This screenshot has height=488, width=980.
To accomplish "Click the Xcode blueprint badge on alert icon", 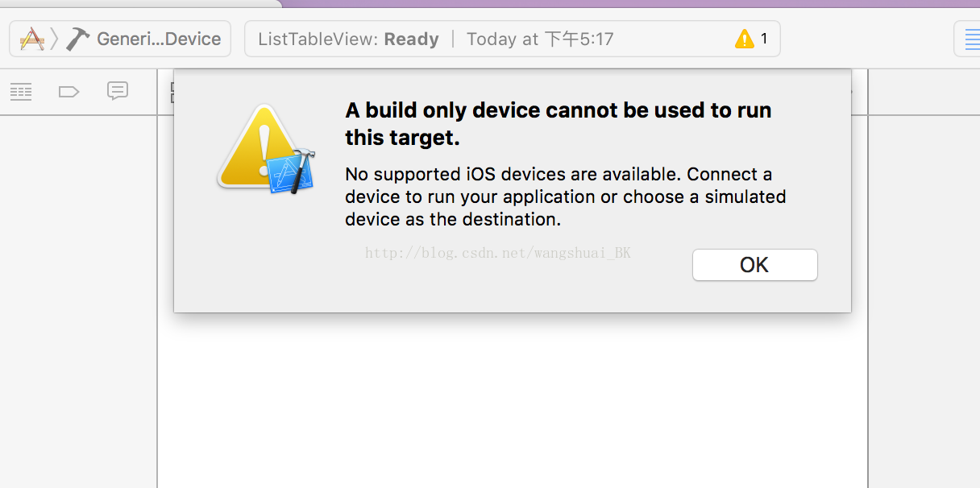I will click(x=290, y=171).
